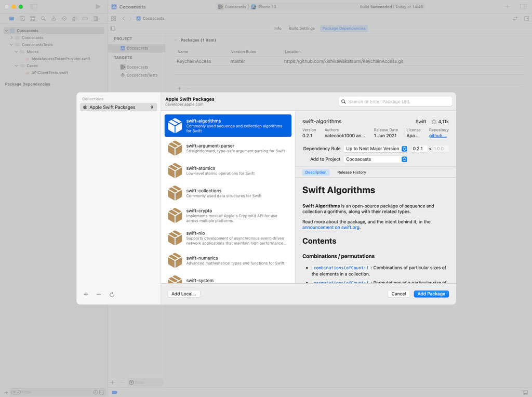Screen dimensions: 532x397
Task: Click the add collection plus icon
Action: tap(86, 294)
